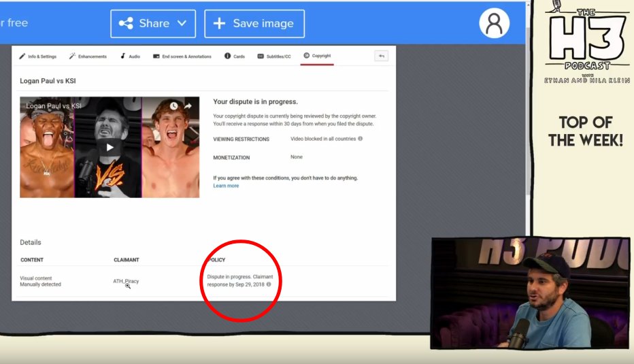
Task: Click the H3 Podcast logo
Action: (x=587, y=42)
